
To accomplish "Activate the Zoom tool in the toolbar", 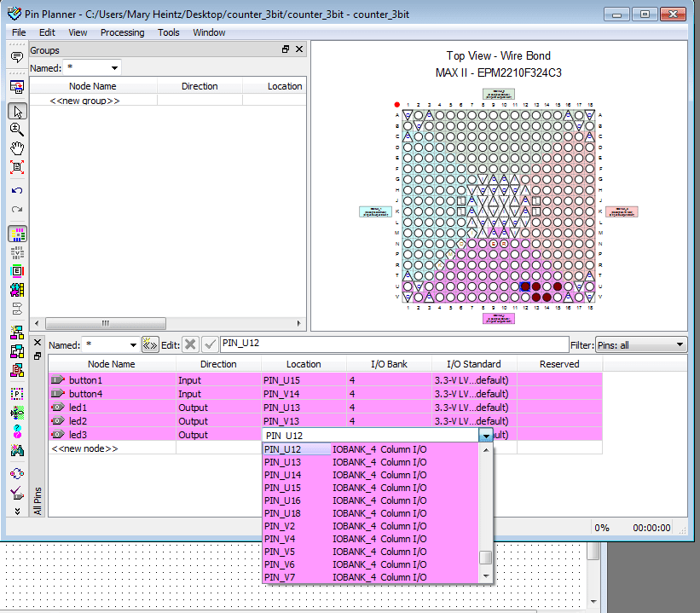I will [x=17, y=130].
